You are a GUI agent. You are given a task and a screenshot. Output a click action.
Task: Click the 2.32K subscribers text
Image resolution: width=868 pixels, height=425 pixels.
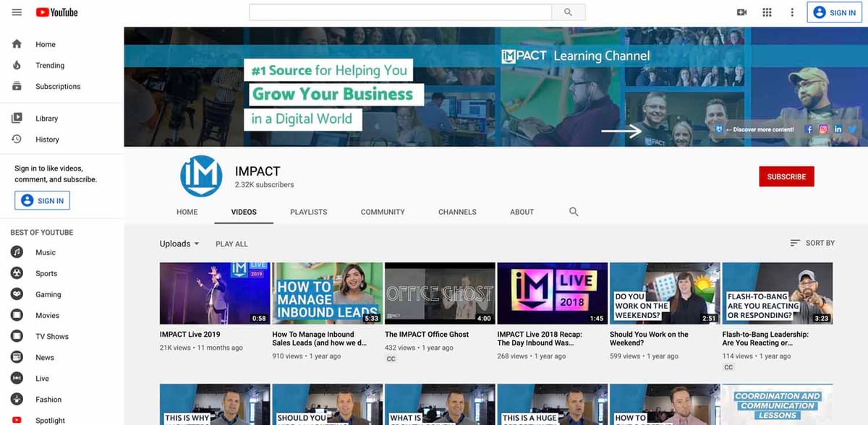tap(265, 185)
